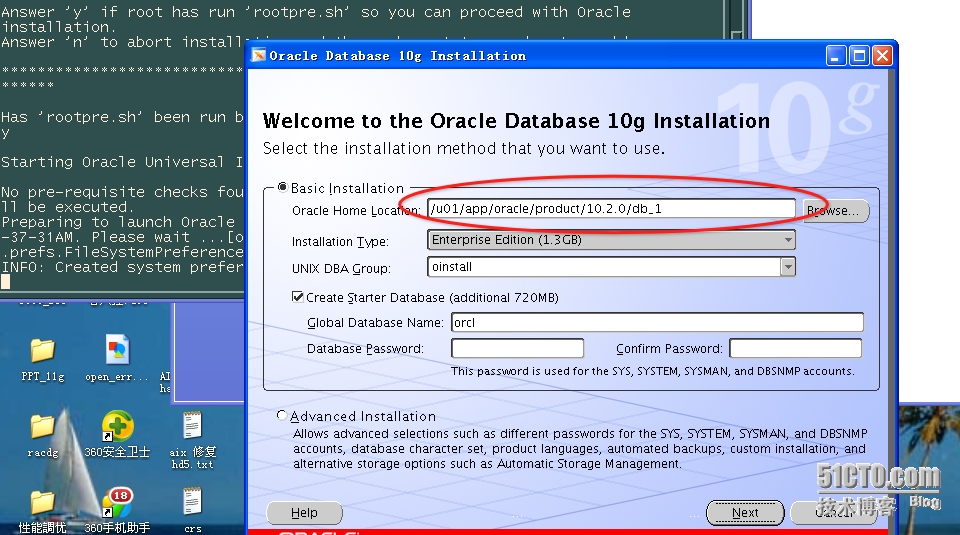Launch the 360手机助手 shortcut
Viewport: 960px width, 535px height.
click(x=117, y=502)
